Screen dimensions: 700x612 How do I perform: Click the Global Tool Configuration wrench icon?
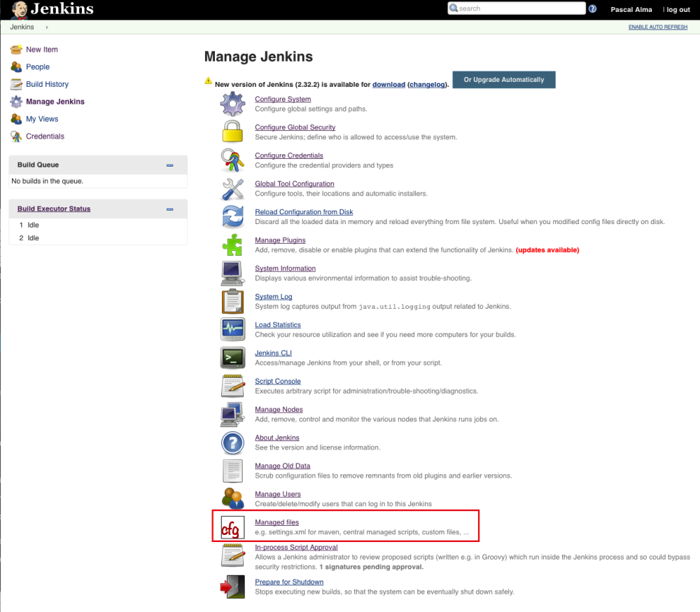tap(232, 188)
